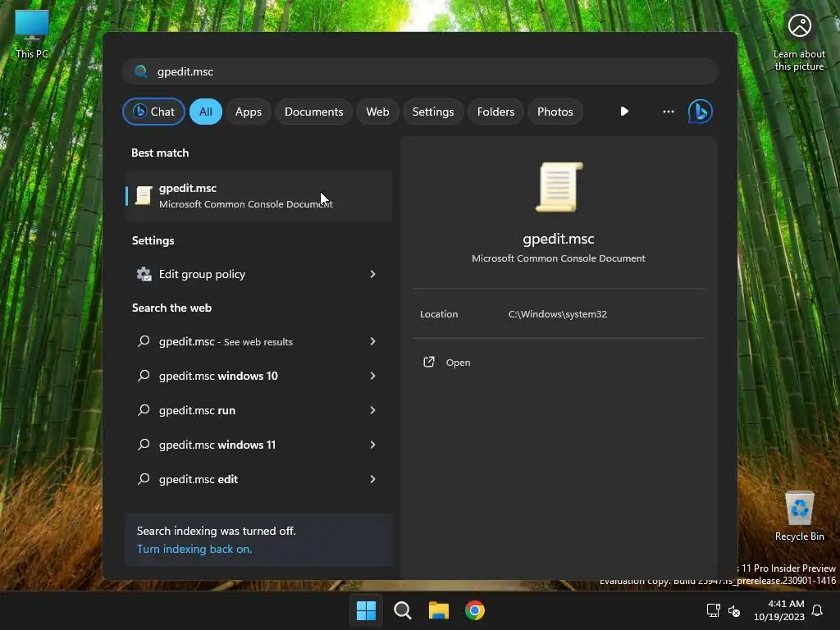Click Open in the preview pane
This screenshot has width=840, height=630.
(458, 362)
